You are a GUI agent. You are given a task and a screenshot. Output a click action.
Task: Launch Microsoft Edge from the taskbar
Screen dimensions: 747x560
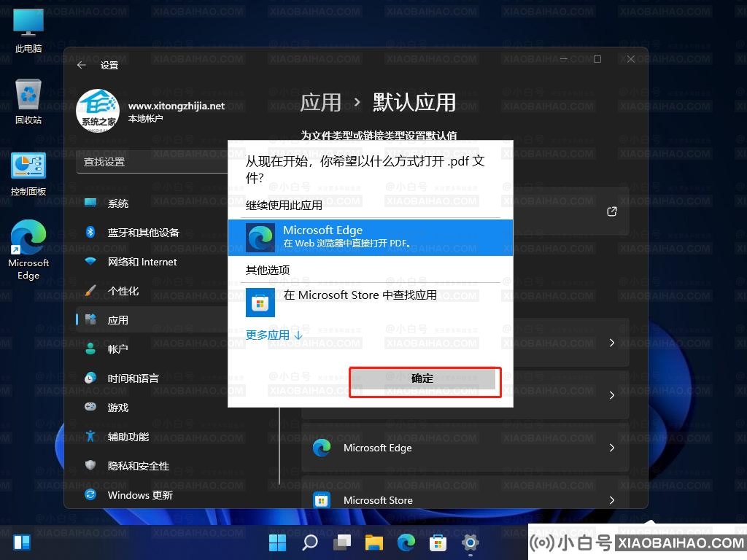pos(406,542)
